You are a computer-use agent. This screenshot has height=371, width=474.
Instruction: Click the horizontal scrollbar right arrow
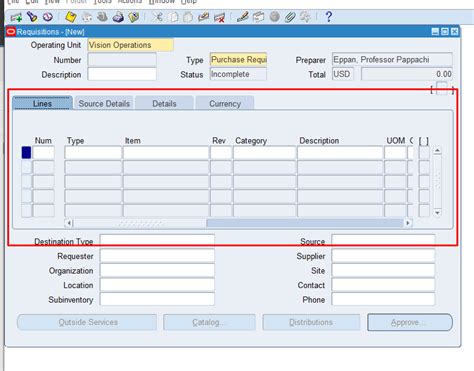click(408, 223)
